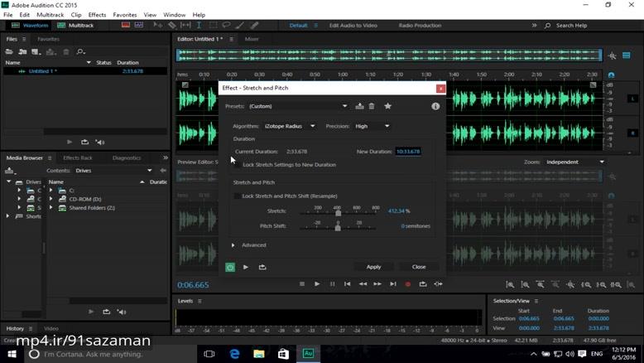Switch to Waveform view
The width and height of the screenshot is (644, 363).
pos(30,25)
